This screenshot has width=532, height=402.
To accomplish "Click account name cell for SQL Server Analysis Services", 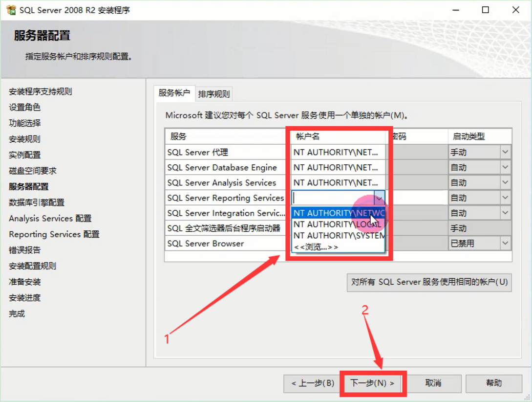I will coord(338,183).
